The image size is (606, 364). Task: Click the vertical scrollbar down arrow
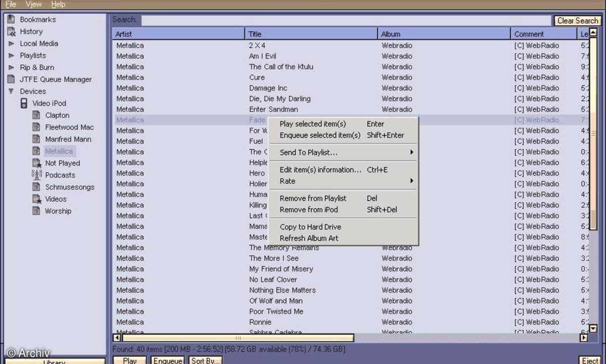[x=593, y=329]
